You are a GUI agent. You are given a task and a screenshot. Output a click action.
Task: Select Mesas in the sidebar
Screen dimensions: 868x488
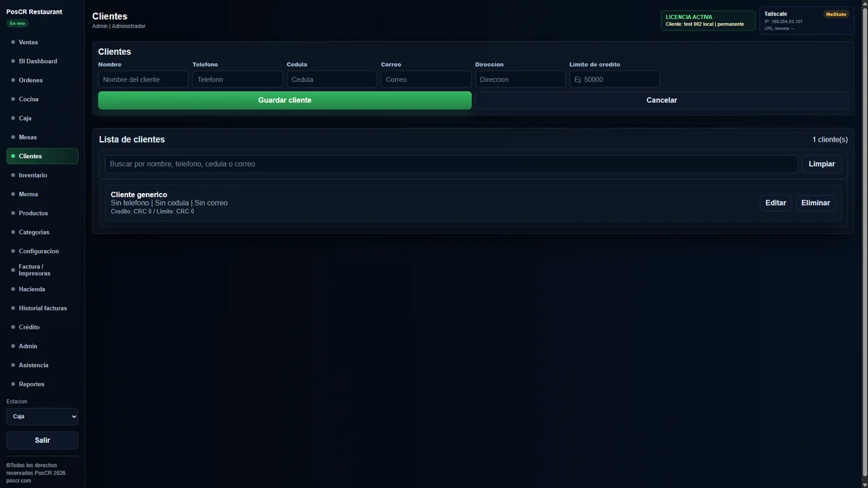point(42,137)
